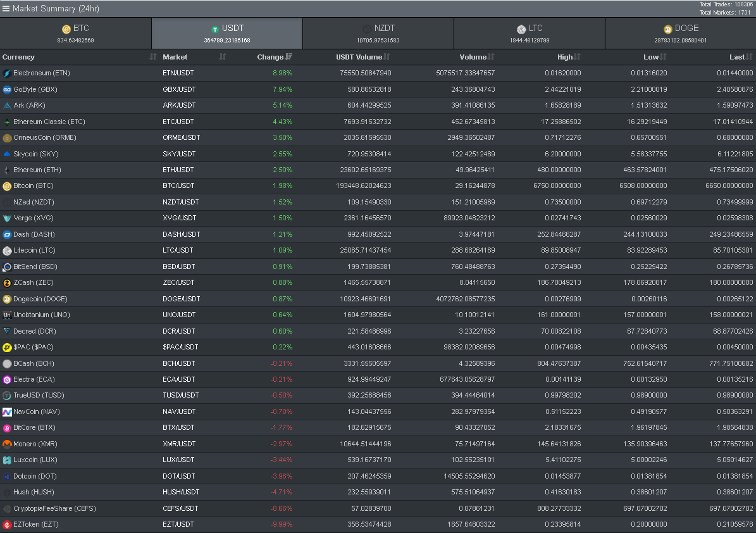Click the Ethereum Classic (ETC) icon
756x533 pixels.
coord(7,122)
